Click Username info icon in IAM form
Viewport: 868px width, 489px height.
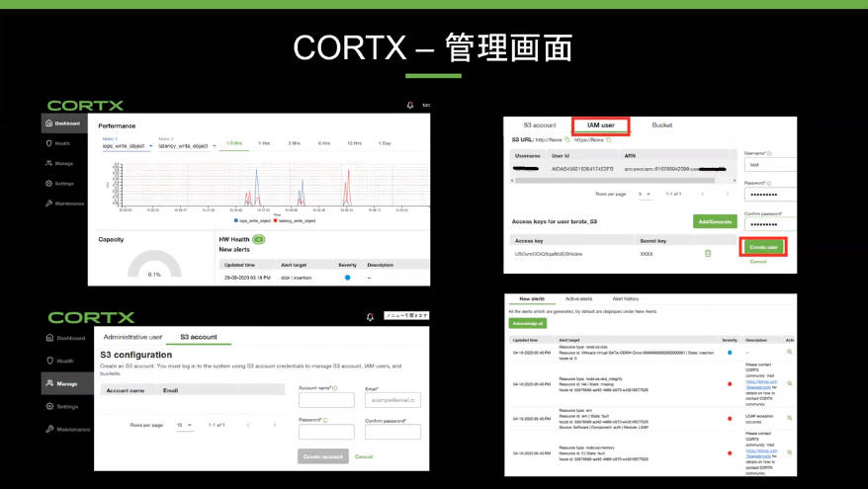[769, 153]
